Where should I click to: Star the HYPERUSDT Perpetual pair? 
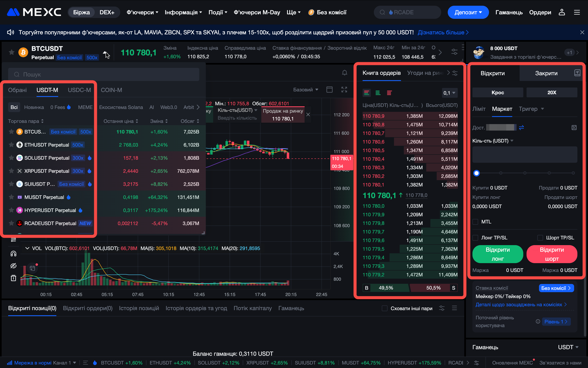(11, 210)
